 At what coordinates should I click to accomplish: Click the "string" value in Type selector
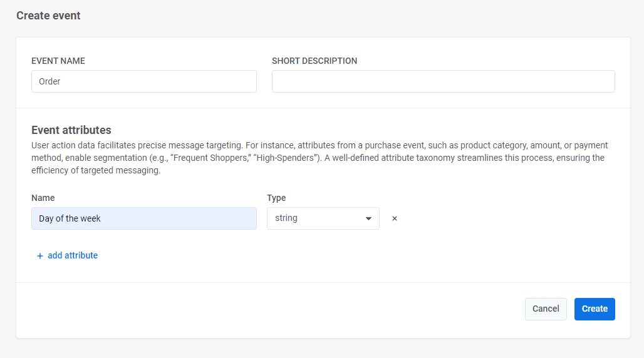286,218
